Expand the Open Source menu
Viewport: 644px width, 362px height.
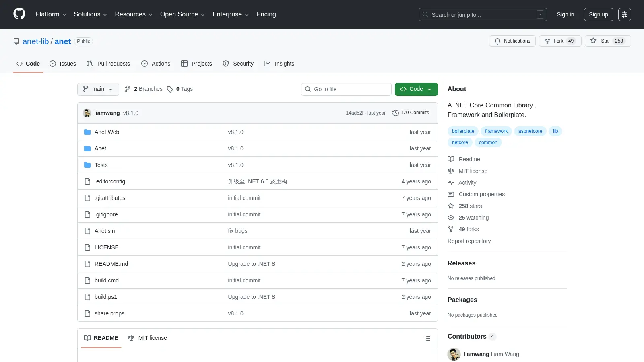pos(183,14)
